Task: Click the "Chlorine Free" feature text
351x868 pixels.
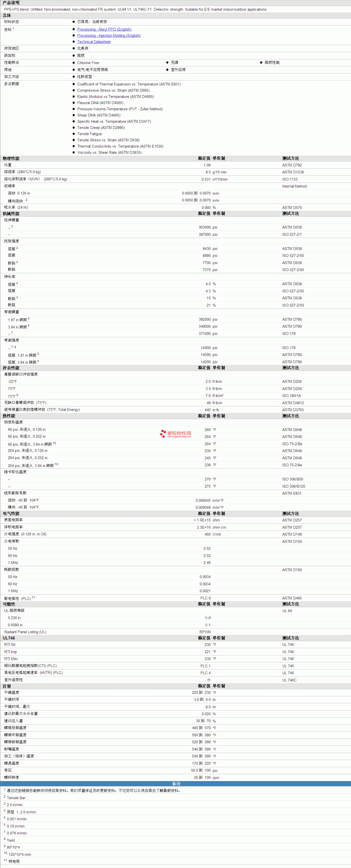Action: [x=88, y=63]
